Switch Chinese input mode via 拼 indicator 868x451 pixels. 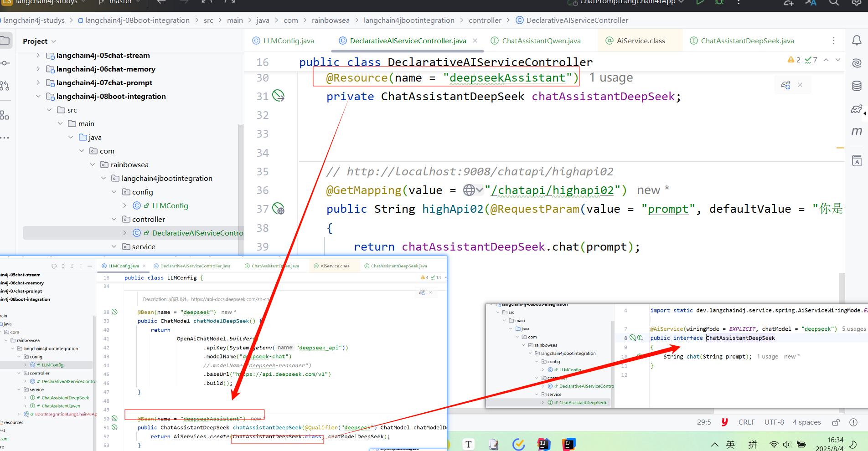[753, 444]
